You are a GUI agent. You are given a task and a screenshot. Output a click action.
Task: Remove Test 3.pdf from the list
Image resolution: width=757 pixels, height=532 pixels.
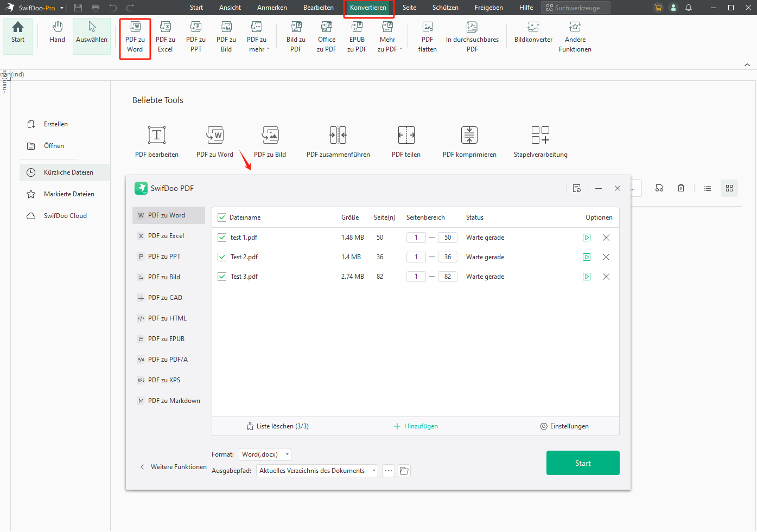click(x=606, y=277)
